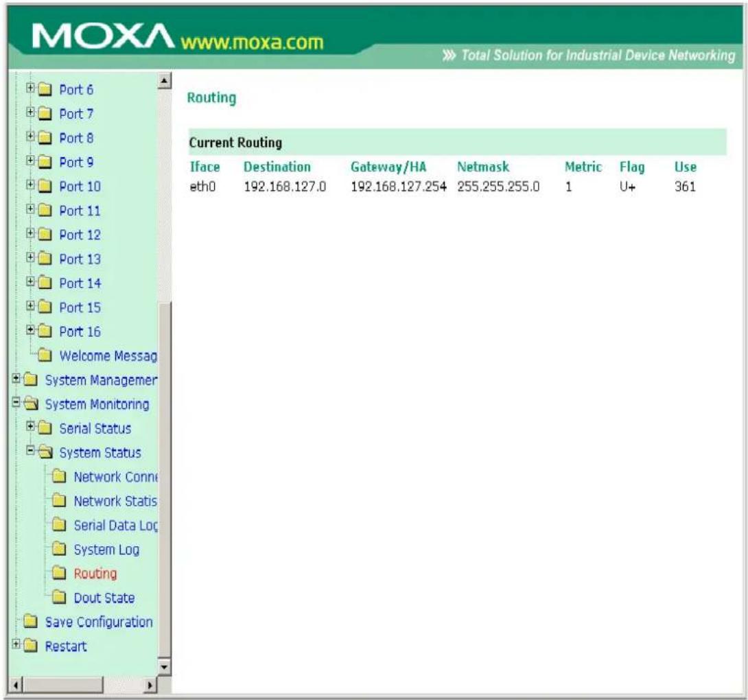This screenshot has width=748, height=700.
Task: Open the Welcome Message page
Action: click(108, 356)
